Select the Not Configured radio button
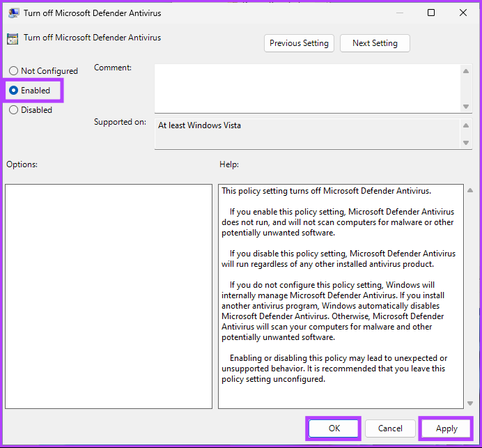 [x=14, y=71]
